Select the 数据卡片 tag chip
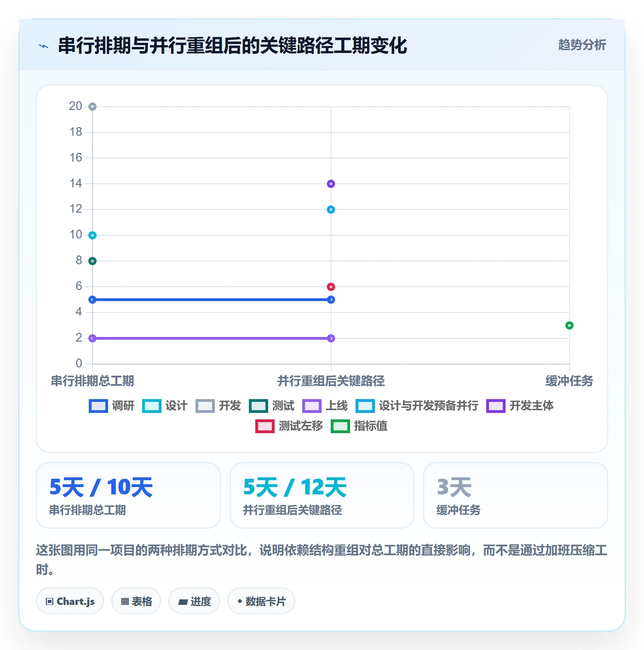Image resolution: width=644 pixels, height=650 pixels. click(x=261, y=601)
